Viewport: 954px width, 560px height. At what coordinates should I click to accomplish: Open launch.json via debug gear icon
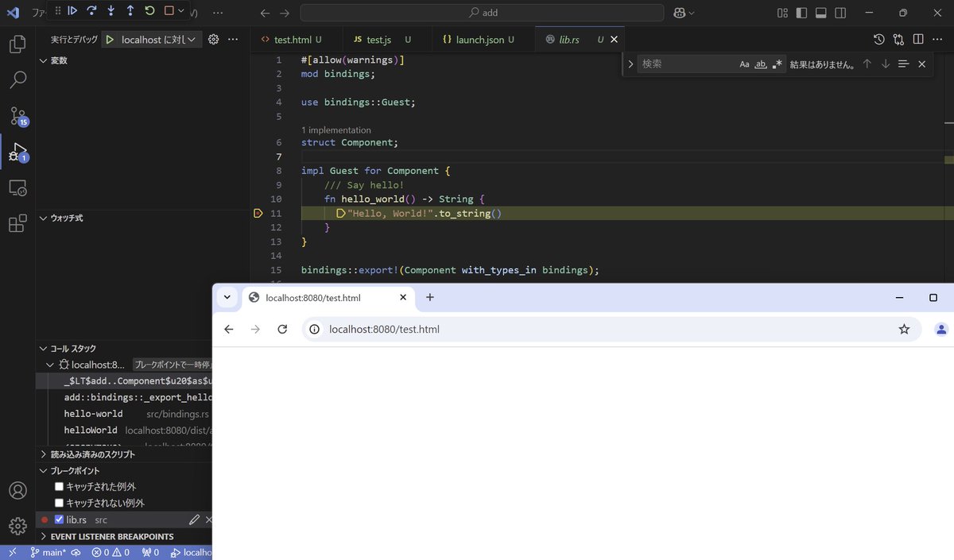213,40
